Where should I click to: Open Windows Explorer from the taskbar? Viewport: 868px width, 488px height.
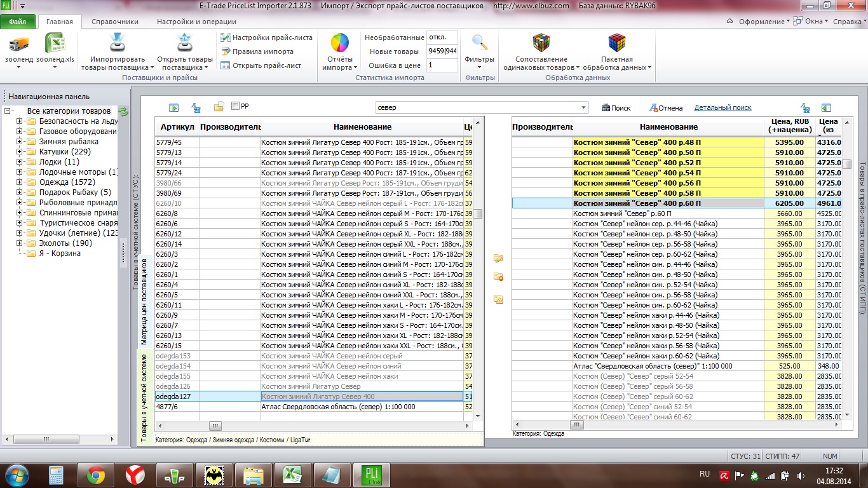(253, 475)
